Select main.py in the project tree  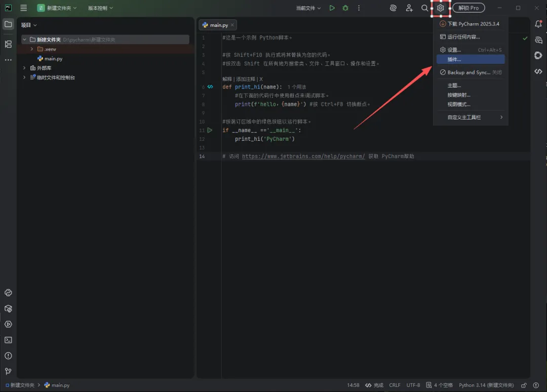tap(53, 59)
